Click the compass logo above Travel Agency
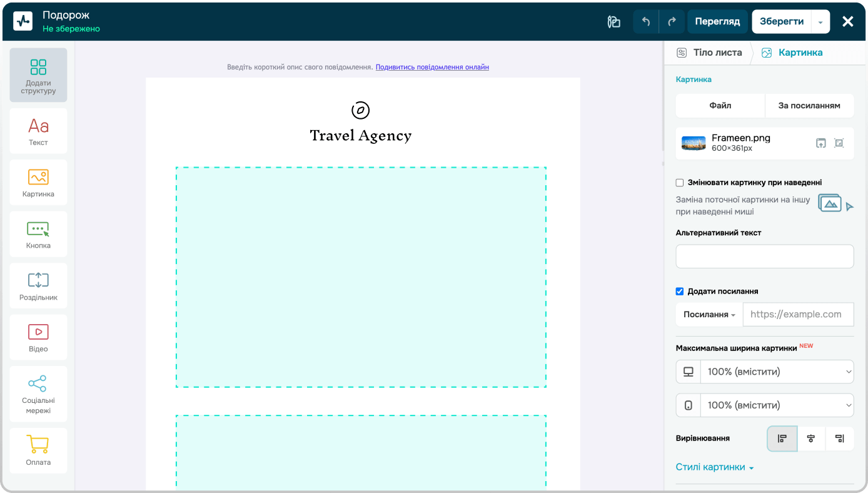 [x=361, y=110]
